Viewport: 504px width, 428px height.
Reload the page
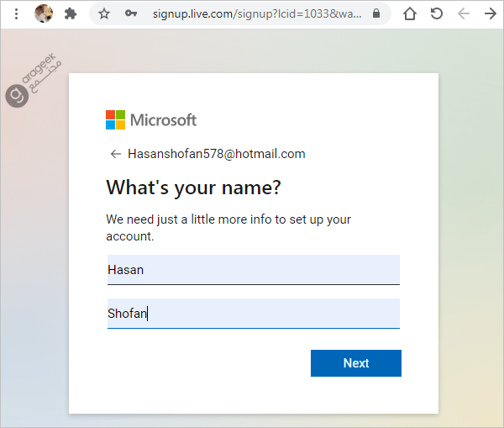[x=437, y=13]
